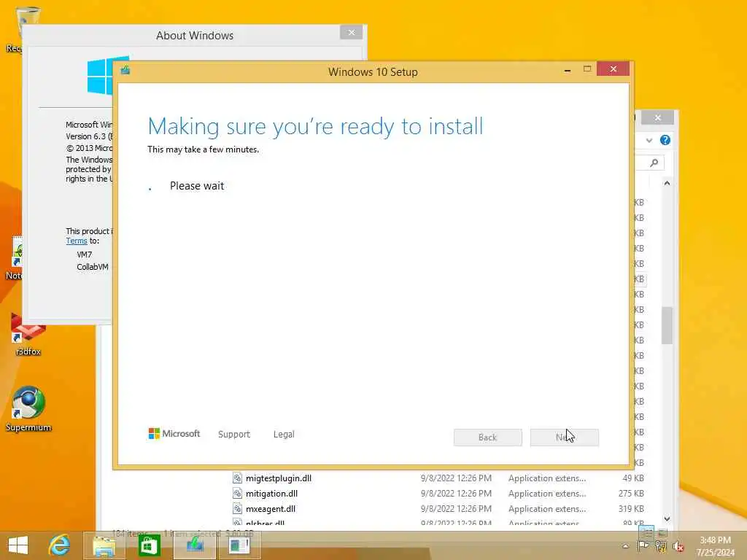The height and width of the screenshot is (560, 747).
Task: Switch Explorer to large icons view button
Action: click(662, 532)
